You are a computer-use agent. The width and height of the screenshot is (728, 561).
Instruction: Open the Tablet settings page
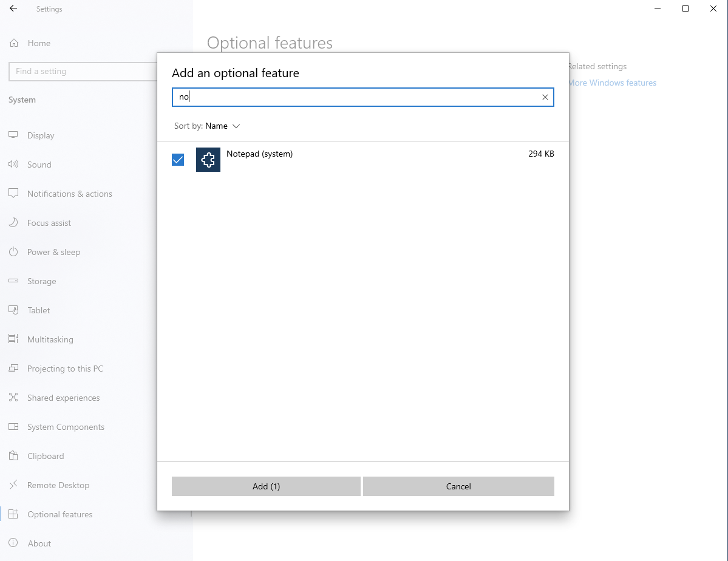[38, 310]
